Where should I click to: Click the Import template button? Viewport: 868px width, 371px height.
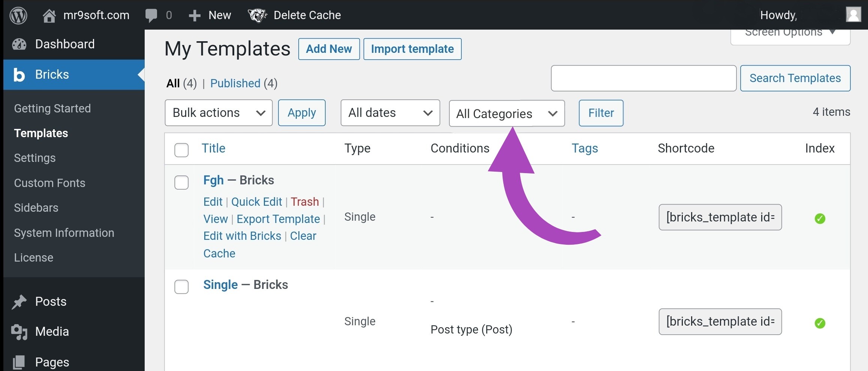(x=412, y=49)
